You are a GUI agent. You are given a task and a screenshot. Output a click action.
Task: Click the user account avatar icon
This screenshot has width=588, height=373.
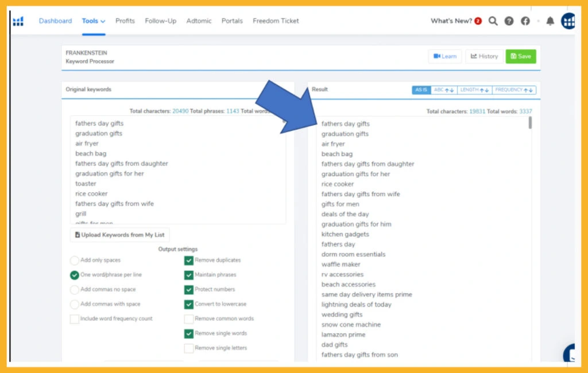click(x=568, y=21)
